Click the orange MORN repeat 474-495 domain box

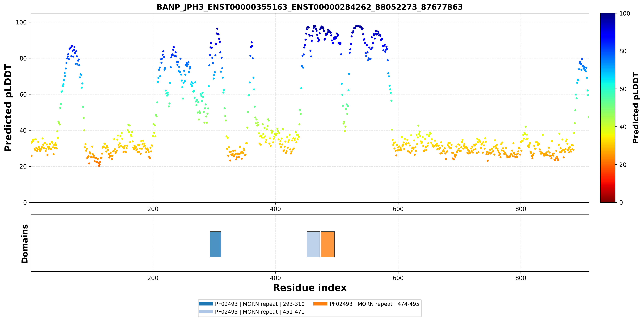coord(328,244)
